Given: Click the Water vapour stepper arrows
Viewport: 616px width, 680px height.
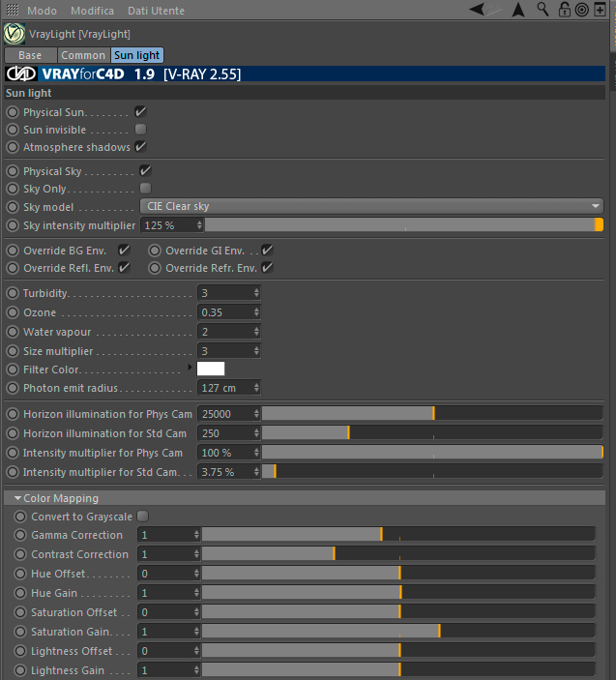Looking at the screenshot, I should pos(256,332).
